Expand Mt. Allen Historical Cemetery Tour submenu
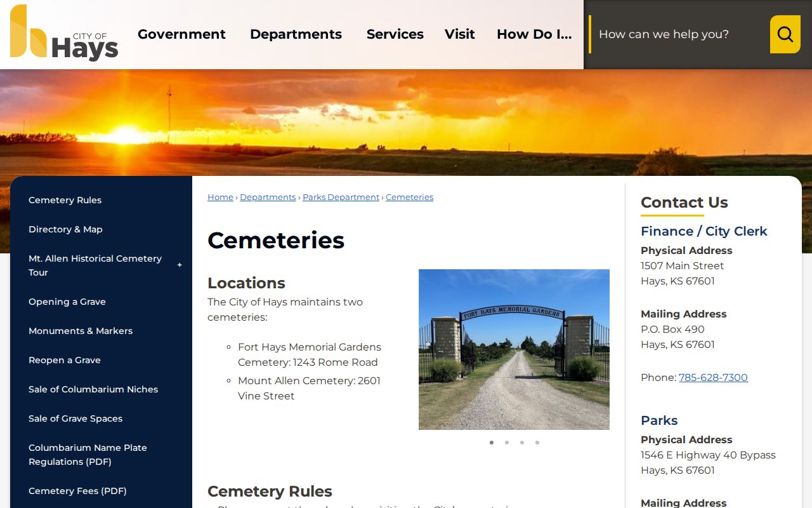This screenshot has width=812, height=508. pyautogui.click(x=180, y=265)
